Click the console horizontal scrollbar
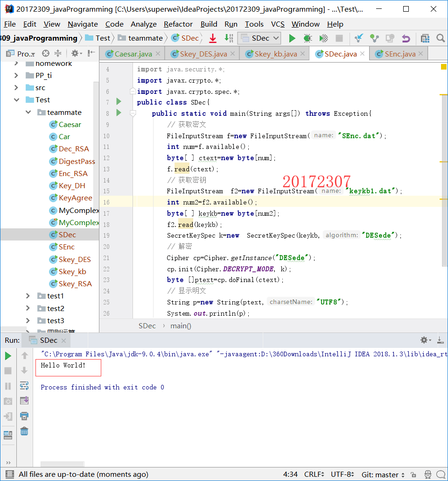Screen dimensions: 448x481 (x=62, y=464)
